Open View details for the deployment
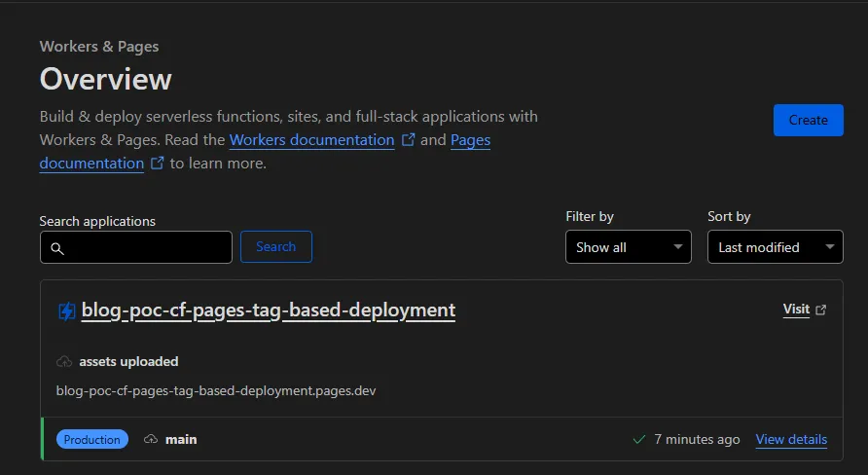The width and height of the screenshot is (868, 475). [x=791, y=440]
